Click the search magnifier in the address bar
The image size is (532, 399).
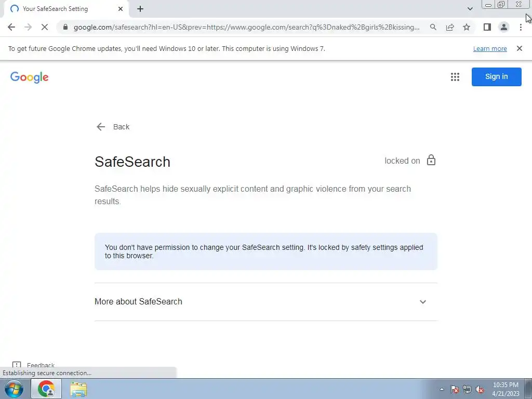pos(433,27)
